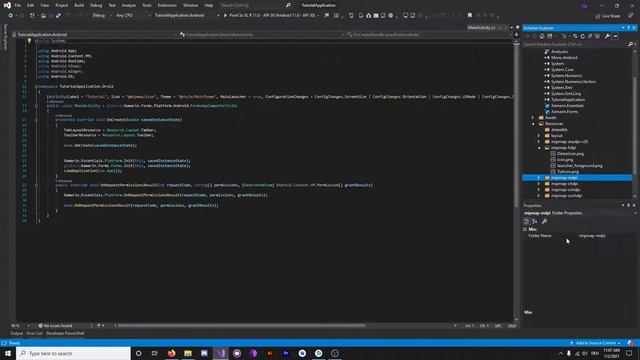Click the navigate backward toolbar icon
640x360 pixels.
(10, 16)
